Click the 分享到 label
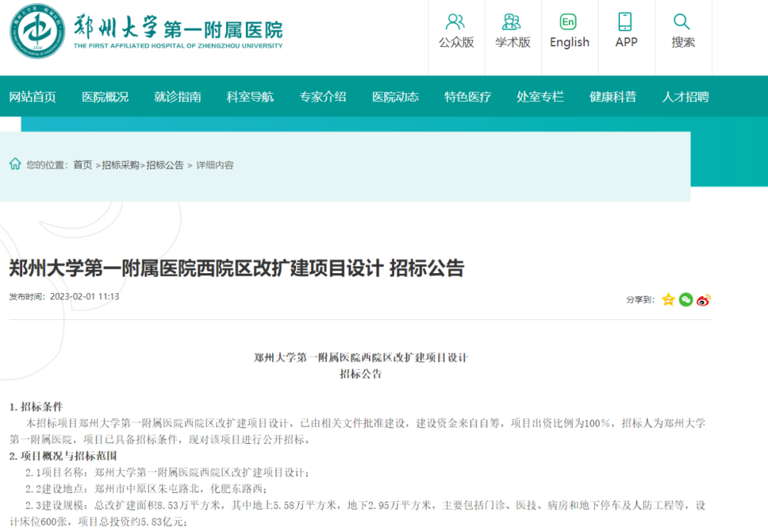The width and height of the screenshot is (768, 532). pyautogui.click(x=640, y=300)
